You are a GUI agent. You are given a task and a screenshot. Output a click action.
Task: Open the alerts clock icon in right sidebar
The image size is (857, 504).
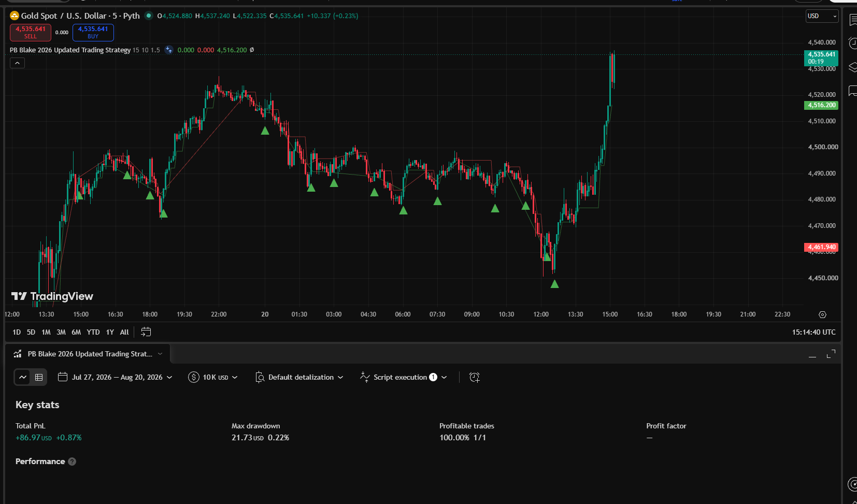tap(852, 44)
